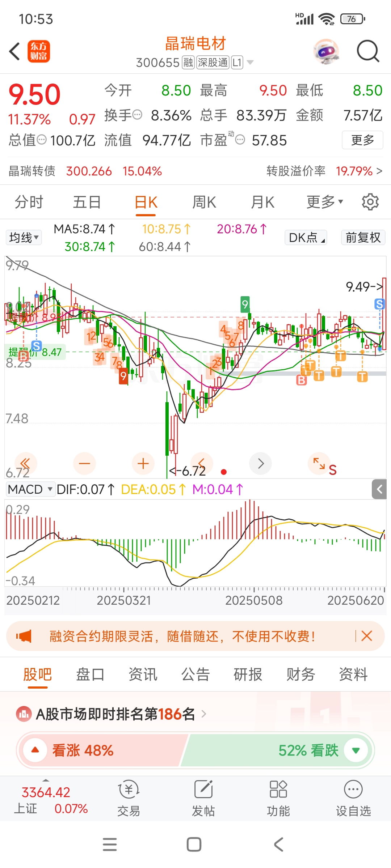Switch to 分时 chart tab
The image size is (391, 868).
pos(29,202)
